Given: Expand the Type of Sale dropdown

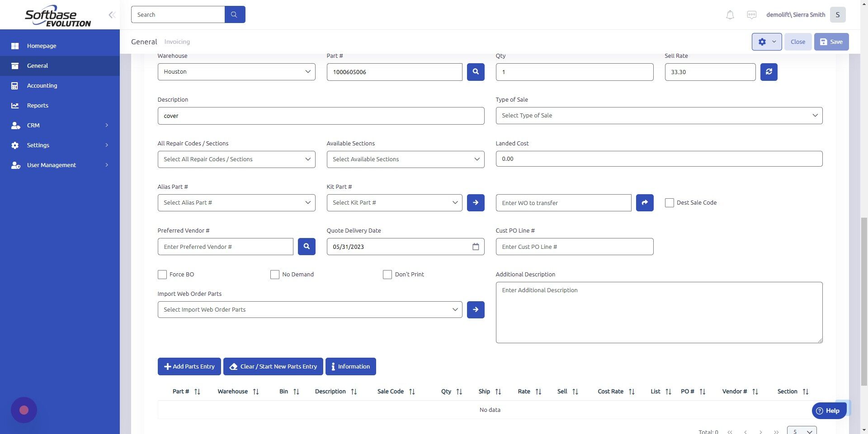Looking at the screenshot, I should [x=659, y=115].
